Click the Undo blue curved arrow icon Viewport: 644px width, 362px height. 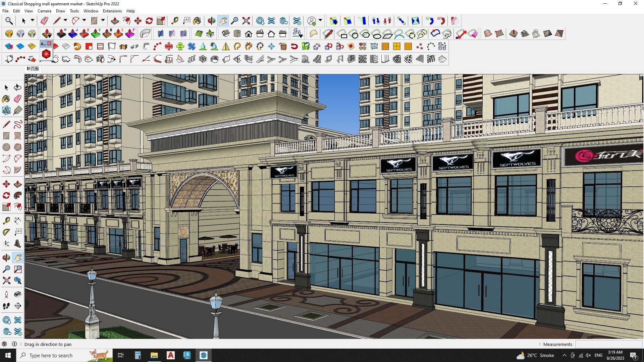pyautogui.click(x=430, y=21)
